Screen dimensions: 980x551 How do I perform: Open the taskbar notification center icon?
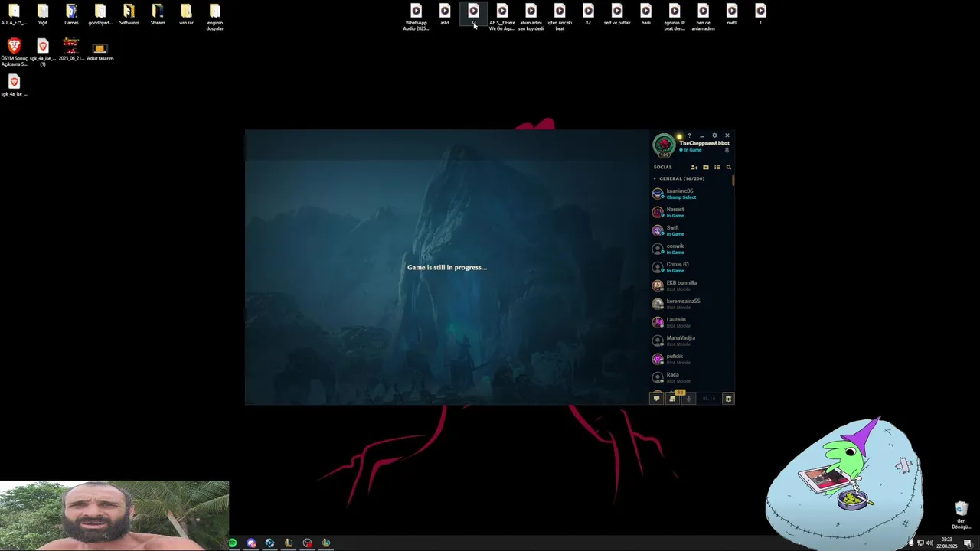click(968, 543)
